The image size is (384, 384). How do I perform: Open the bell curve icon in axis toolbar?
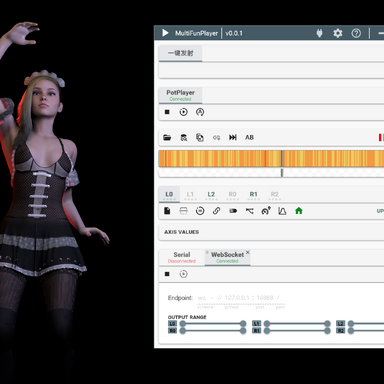(282, 211)
